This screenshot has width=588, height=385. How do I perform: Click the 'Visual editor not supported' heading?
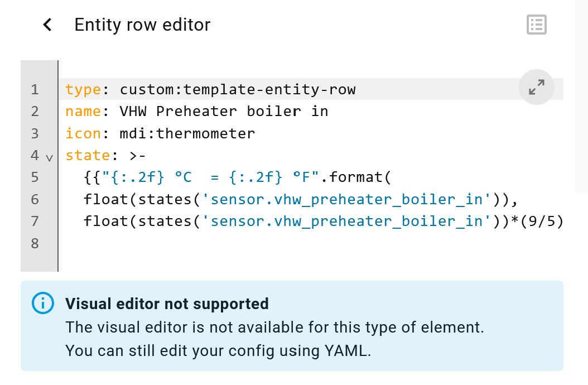coord(167,304)
